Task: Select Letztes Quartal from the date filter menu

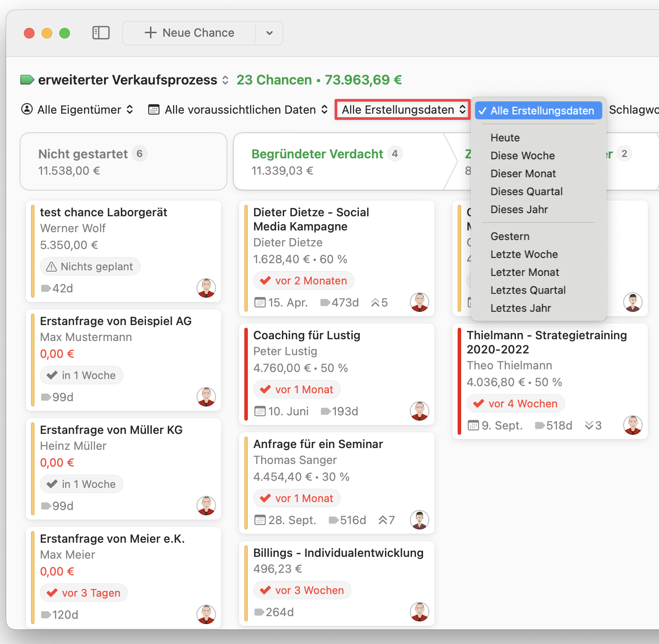Action: click(x=528, y=290)
